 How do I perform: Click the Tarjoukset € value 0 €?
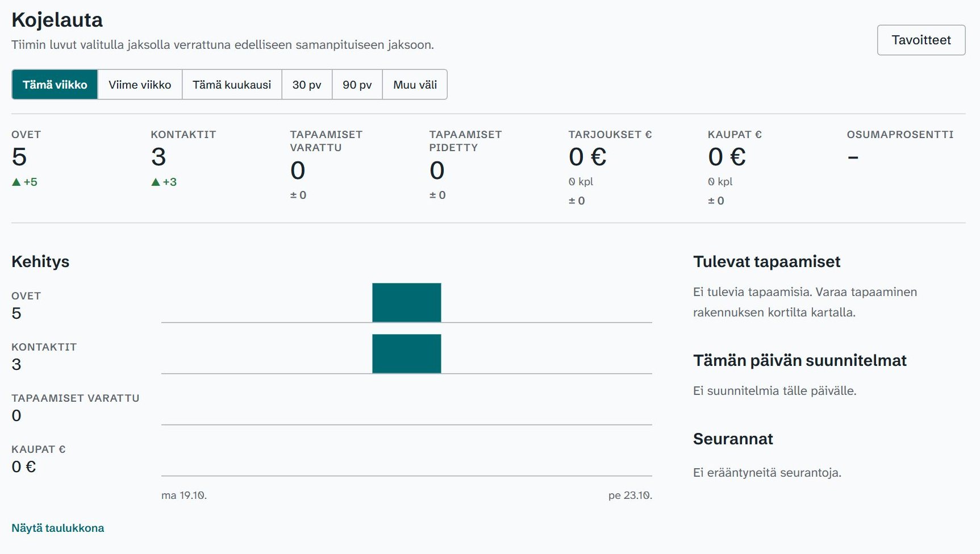point(587,157)
